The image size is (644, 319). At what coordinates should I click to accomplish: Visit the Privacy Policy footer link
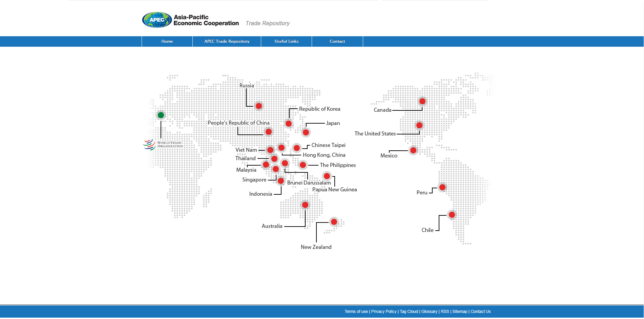[x=383, y=312]
